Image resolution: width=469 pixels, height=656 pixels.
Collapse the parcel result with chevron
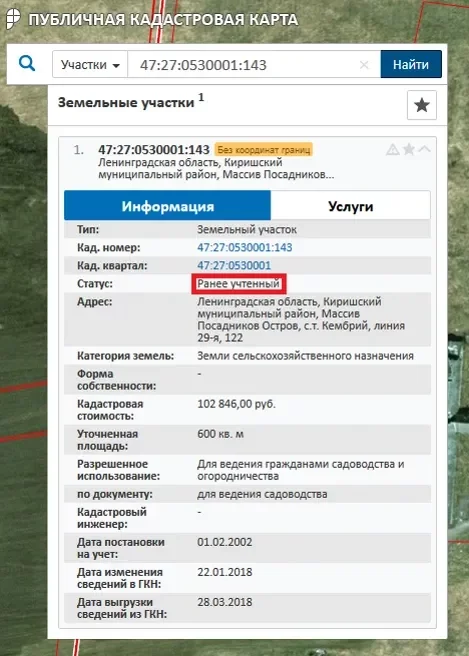424,149
